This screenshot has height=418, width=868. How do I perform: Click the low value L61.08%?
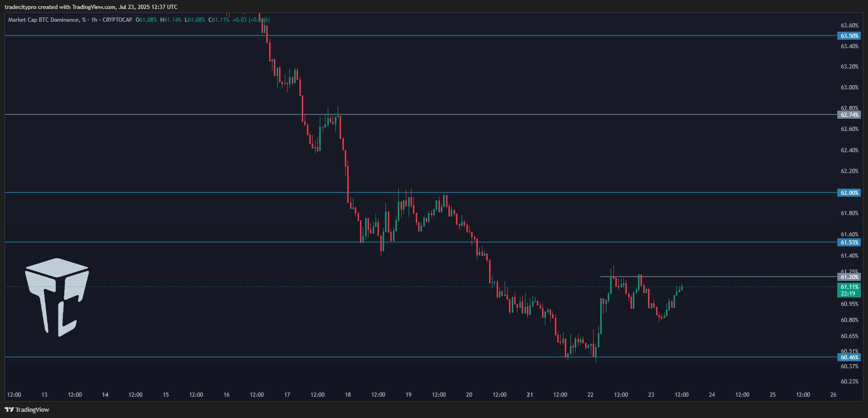(195, 20)
